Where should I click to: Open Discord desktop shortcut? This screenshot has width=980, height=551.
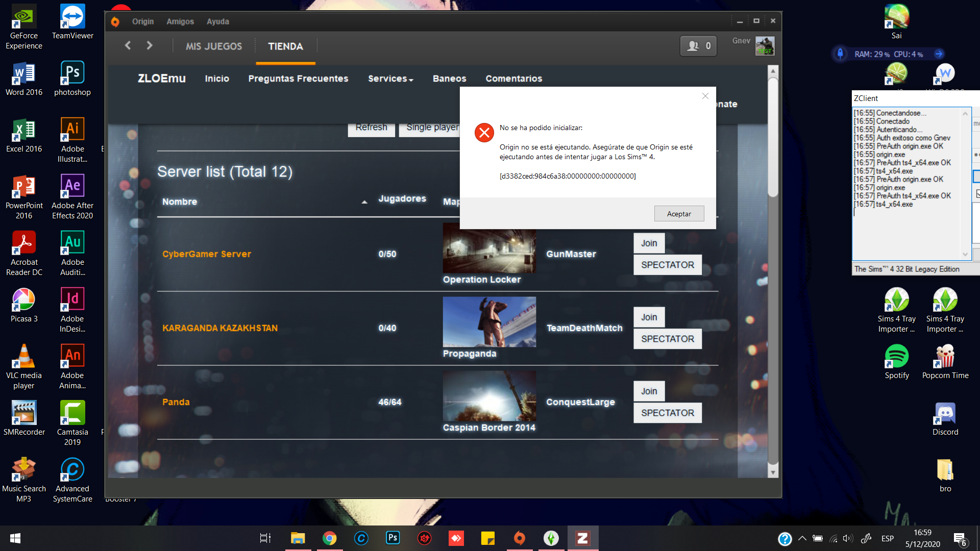pyautogui.click(x=945, y=418)
